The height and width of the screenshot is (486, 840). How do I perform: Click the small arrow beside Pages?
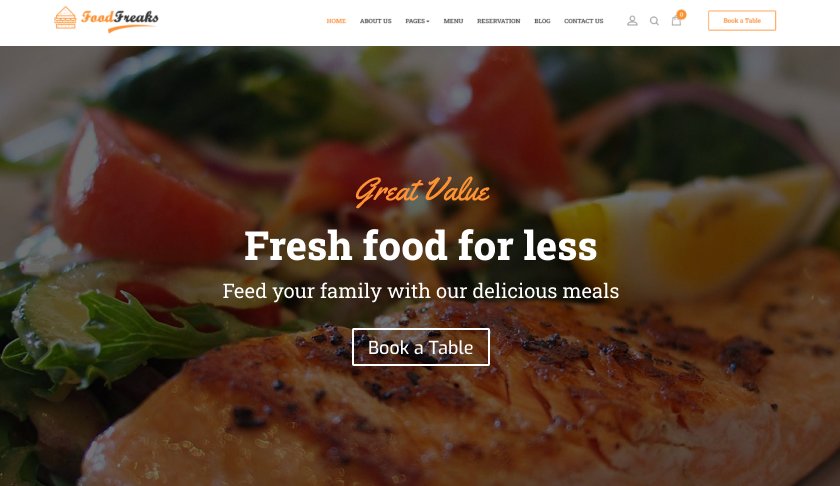pyautogui.click(x=428, y=21)
